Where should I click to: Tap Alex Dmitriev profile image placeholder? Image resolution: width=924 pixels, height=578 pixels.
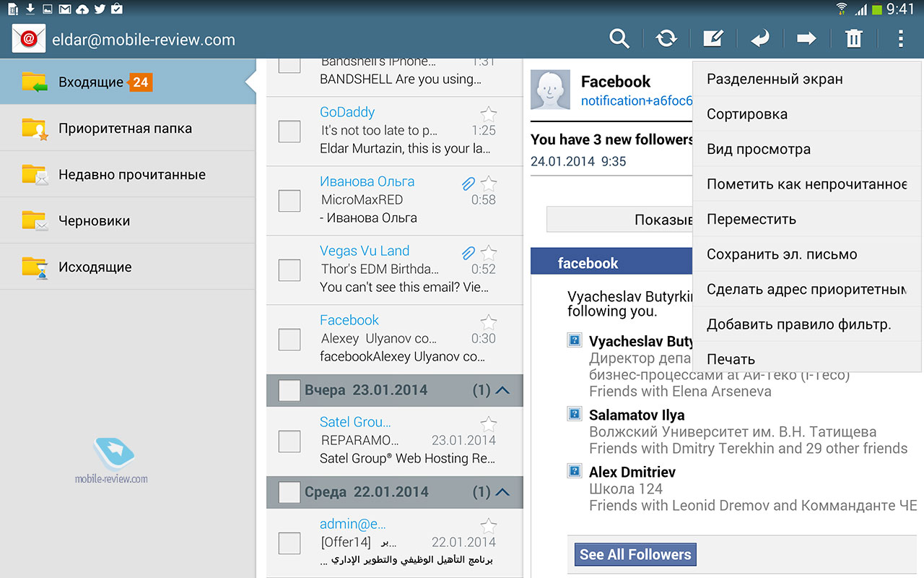click(x=575, y=471)
